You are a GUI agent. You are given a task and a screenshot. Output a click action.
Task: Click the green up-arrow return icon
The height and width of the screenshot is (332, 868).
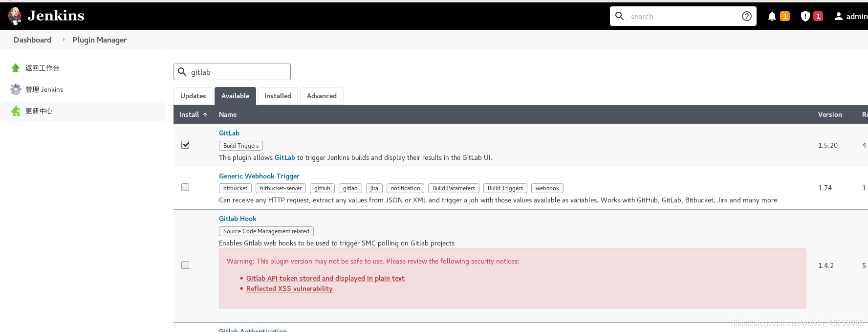click(x=16, y=68)
